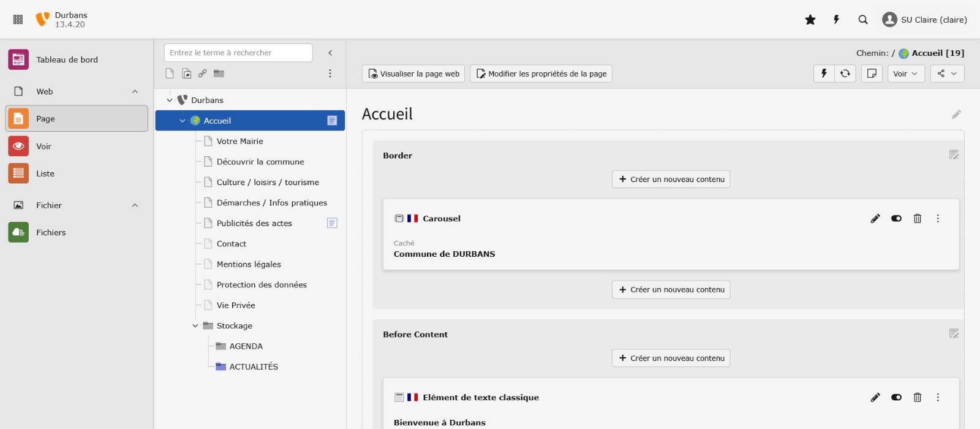
Task: Reload the page module with refresh icon
Action: tap(845, 74)
